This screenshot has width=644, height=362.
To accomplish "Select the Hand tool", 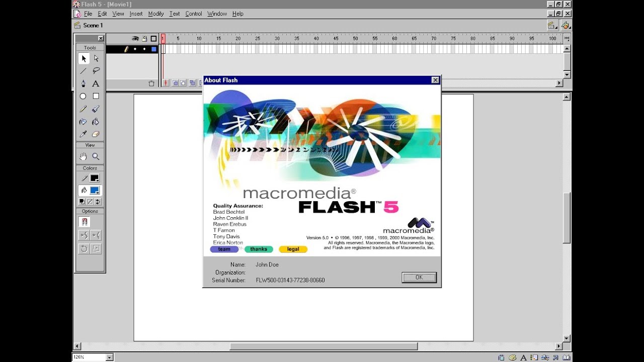I will 84,156.
